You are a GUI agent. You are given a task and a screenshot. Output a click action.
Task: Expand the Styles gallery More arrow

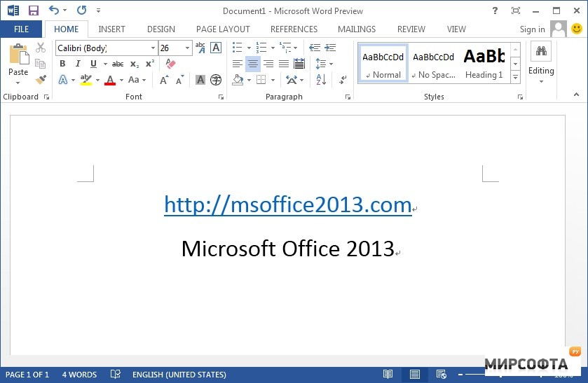click(516, 77)
